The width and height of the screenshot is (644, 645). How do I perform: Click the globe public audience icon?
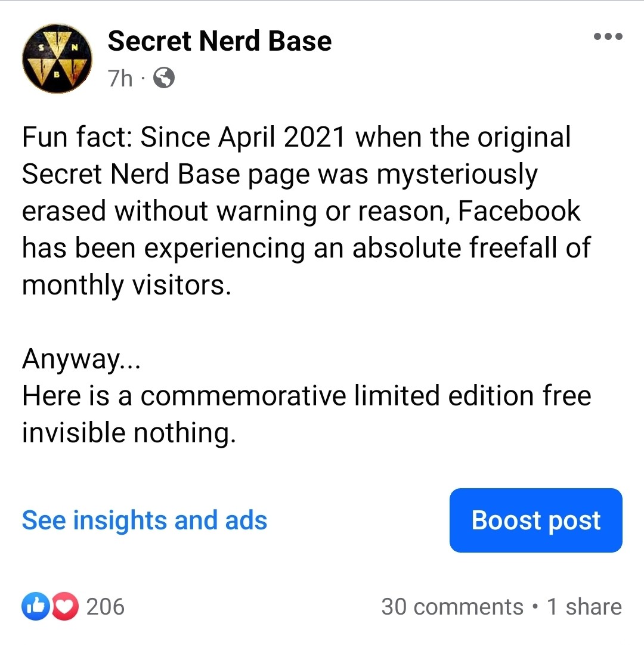(x=164, y=77)
